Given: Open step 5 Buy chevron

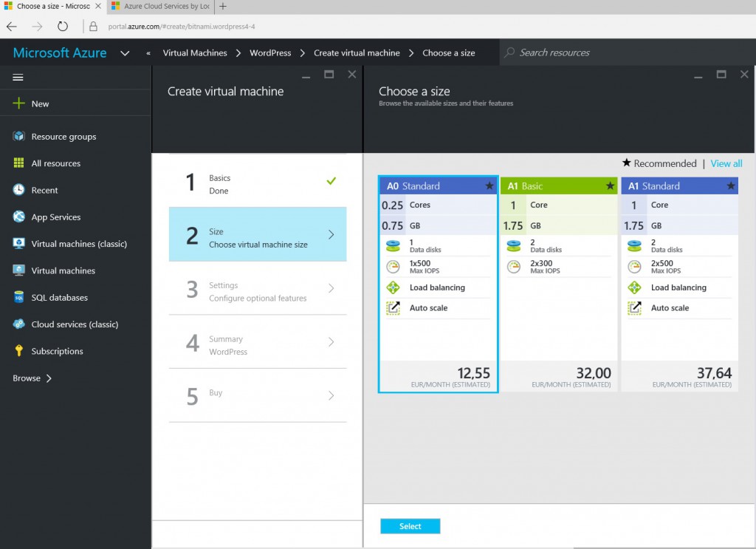Looking at the screenshot, I should pyautogui.click(x=331, y=395).
